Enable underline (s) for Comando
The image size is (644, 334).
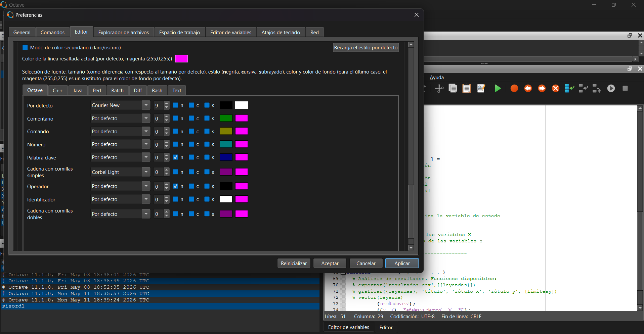pyautogui.click(x=207, y=131)
